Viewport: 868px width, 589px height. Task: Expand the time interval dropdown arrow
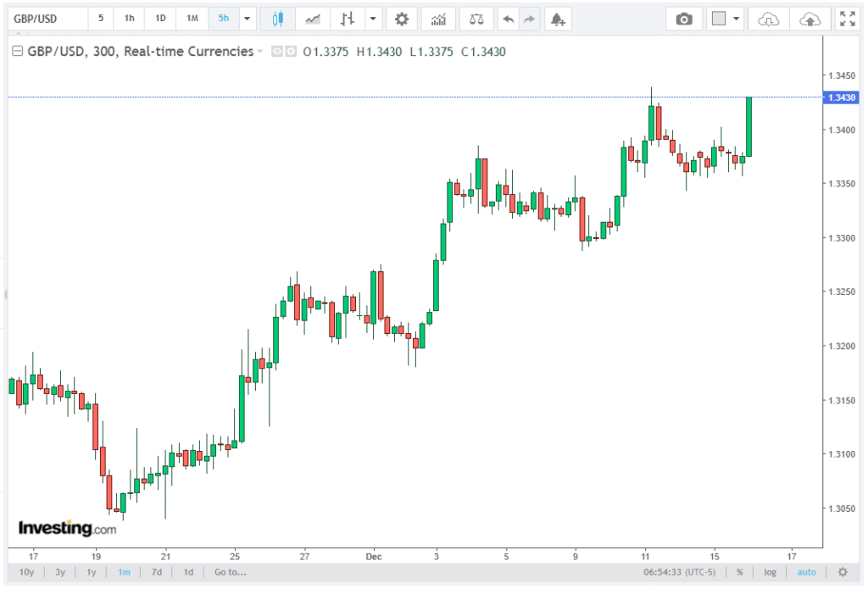click(x=247, y=19)
